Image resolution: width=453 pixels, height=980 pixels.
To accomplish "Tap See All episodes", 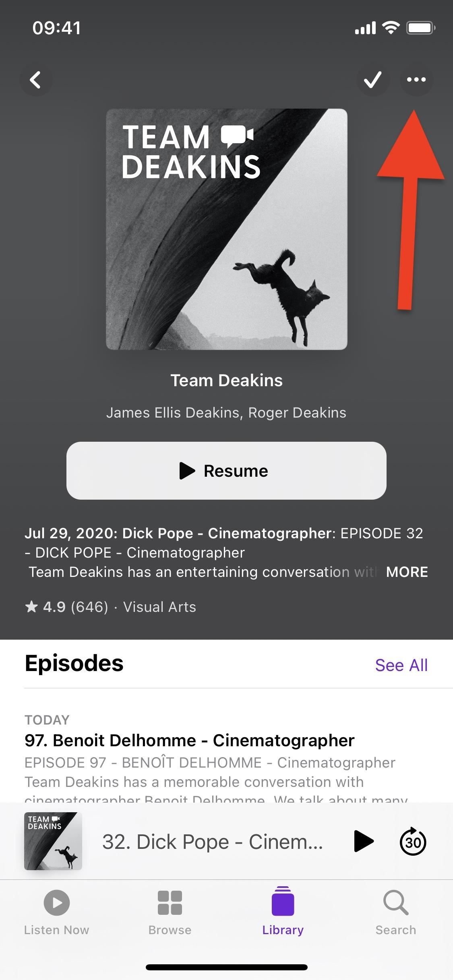I will pyautogui.click(x=401, y=665).
